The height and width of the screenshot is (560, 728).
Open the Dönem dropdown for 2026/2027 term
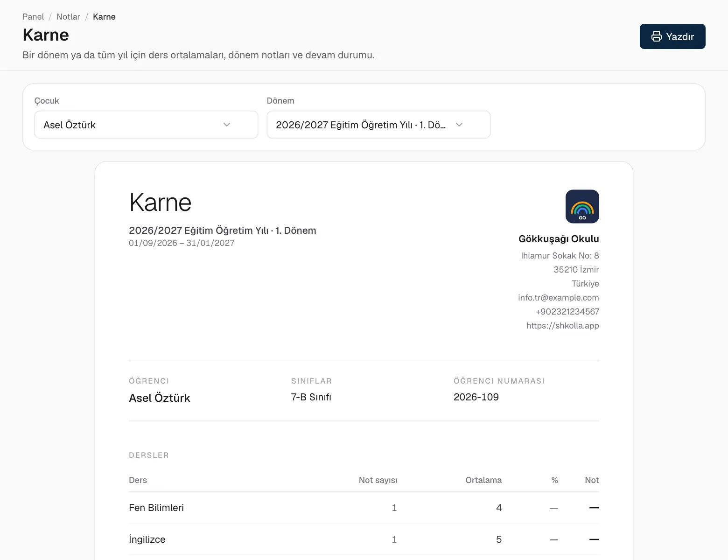(378, 125)
